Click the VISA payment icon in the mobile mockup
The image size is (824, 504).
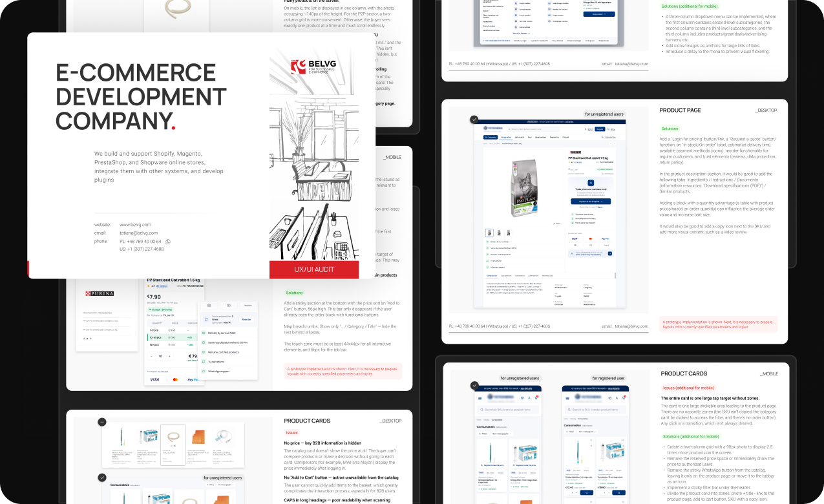coord(154,379)
